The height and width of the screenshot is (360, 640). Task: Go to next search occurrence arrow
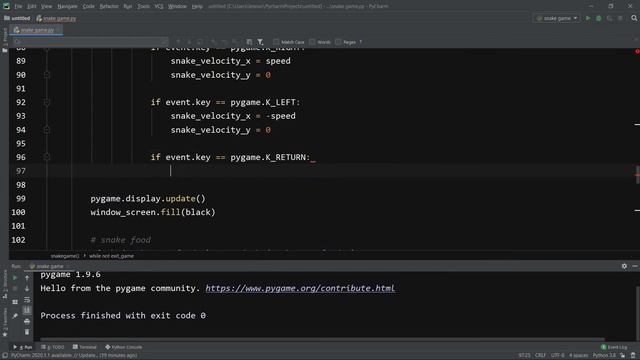[189, 42]
